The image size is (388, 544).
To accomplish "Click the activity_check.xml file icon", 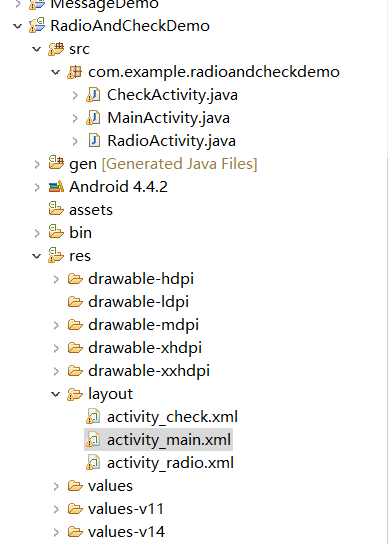I will pos(93,417).
